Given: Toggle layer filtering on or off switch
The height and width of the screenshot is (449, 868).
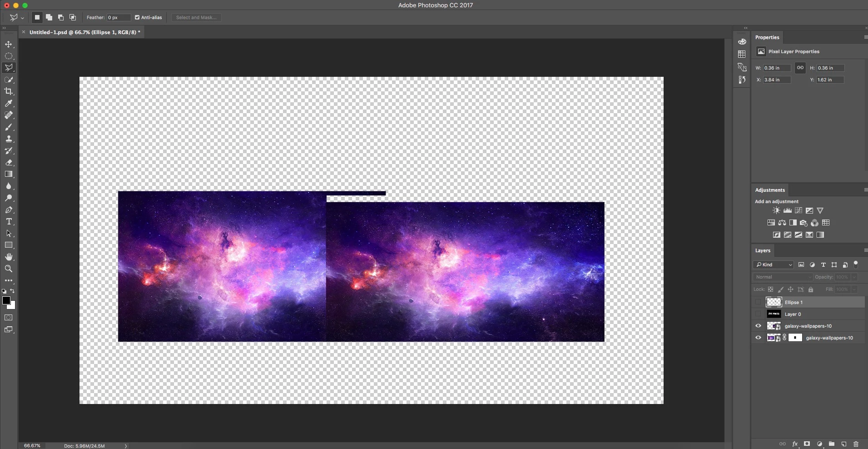Looking at the screenshot, I should point(856,264).
